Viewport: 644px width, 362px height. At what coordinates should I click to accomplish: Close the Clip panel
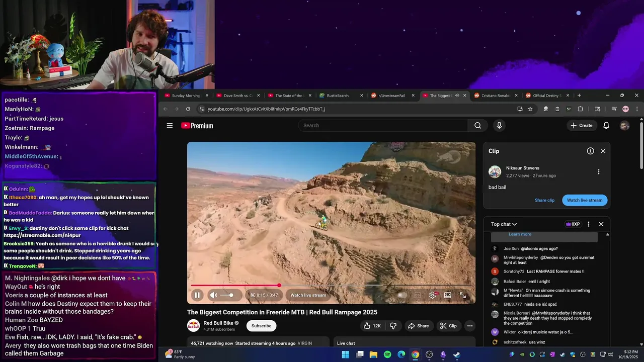603,151
